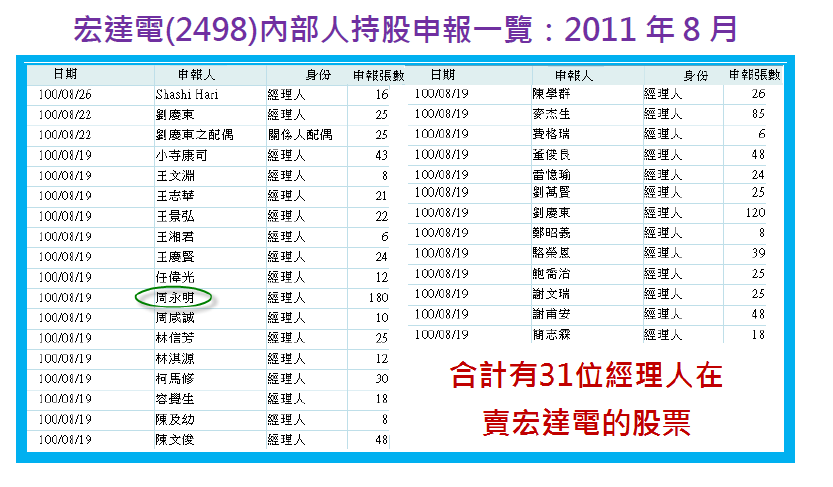The width and height of the screenshot is (833, 487).
Task: Select value 120 in 劉慶東 row
Action: coord(755,213)
